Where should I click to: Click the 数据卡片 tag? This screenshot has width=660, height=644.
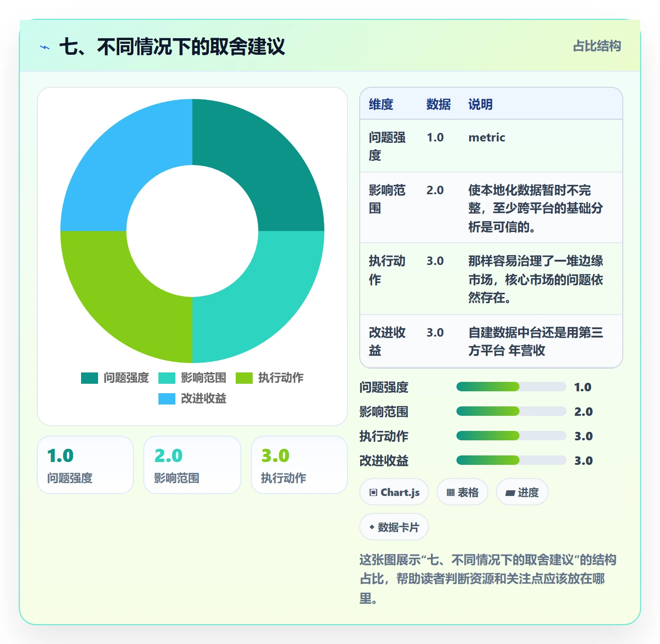pyautogui.click(x=394, y=527)
